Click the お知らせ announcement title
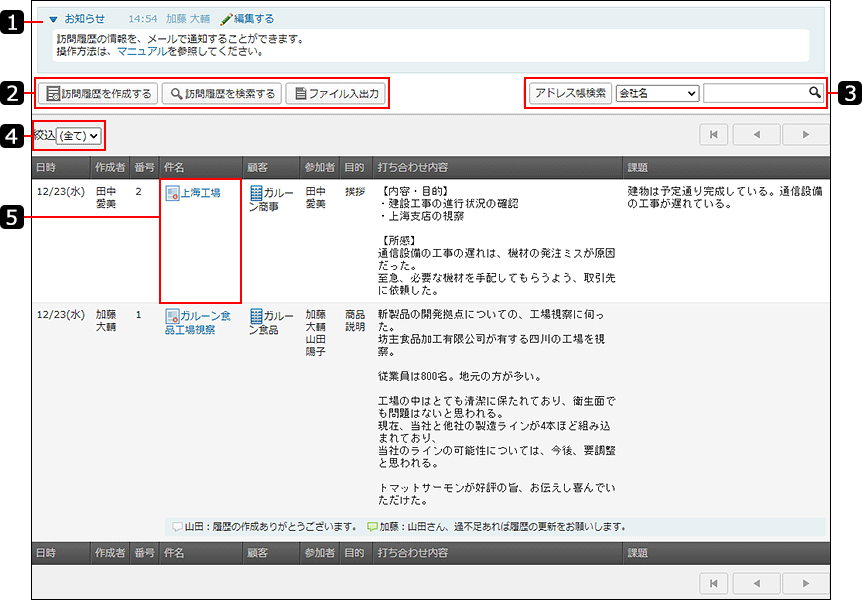This screenshot has height=600, width=862. pyautogui.click(x=85, y=19)
